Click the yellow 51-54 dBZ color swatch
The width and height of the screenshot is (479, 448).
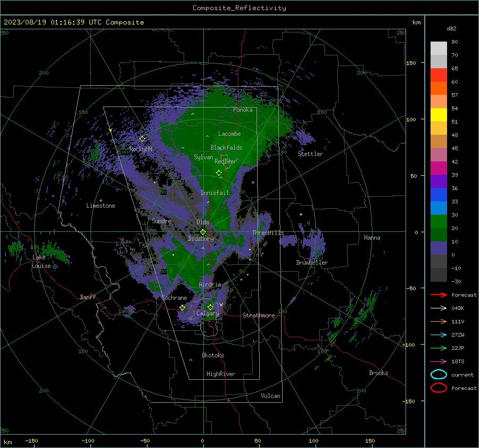[x=439, y=115]
